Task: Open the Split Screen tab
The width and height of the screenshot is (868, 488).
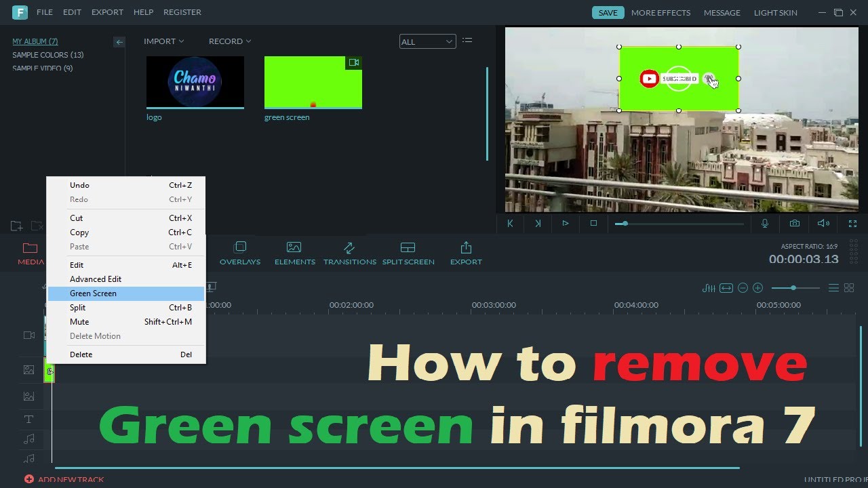Action: (x=408, y=253)
